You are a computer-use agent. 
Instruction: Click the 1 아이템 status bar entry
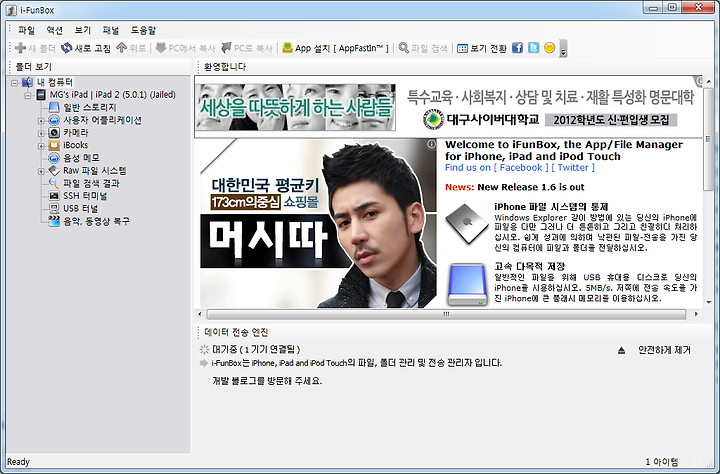pyautogui.click(x=661, y=462)
